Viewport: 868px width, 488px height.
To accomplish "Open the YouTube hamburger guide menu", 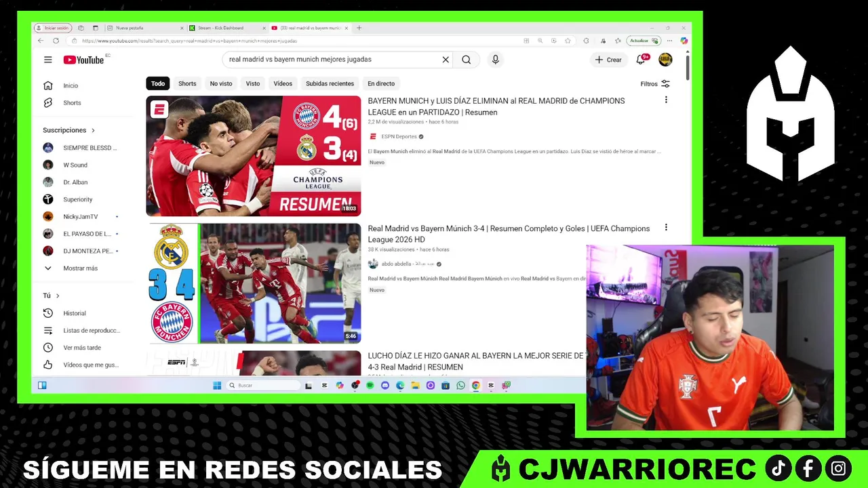I will (47, 60).
